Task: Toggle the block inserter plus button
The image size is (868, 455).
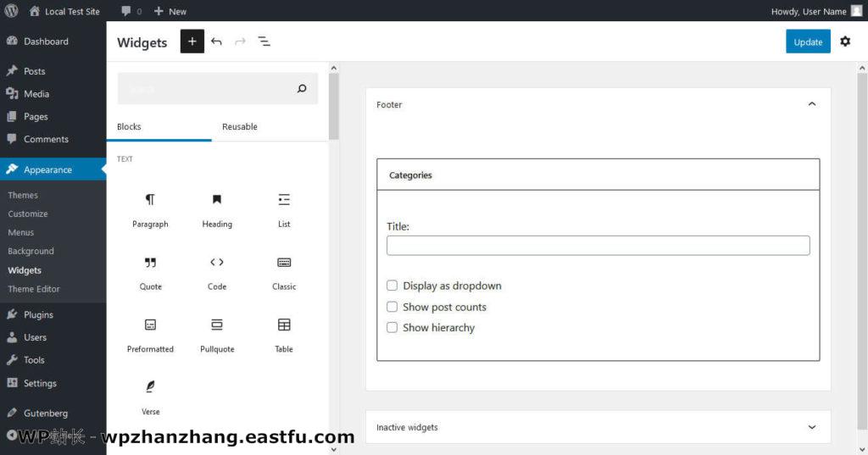Action: 192,42
